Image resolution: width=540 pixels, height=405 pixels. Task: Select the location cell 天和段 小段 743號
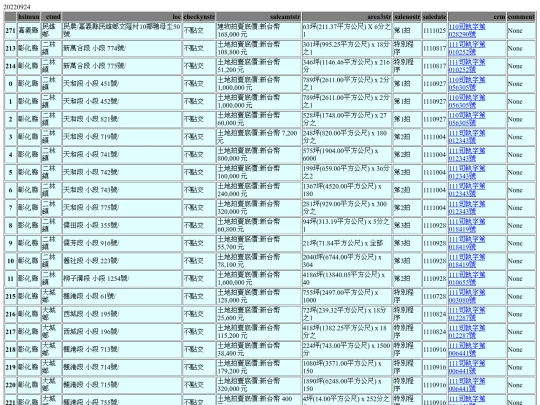[122, 190]
